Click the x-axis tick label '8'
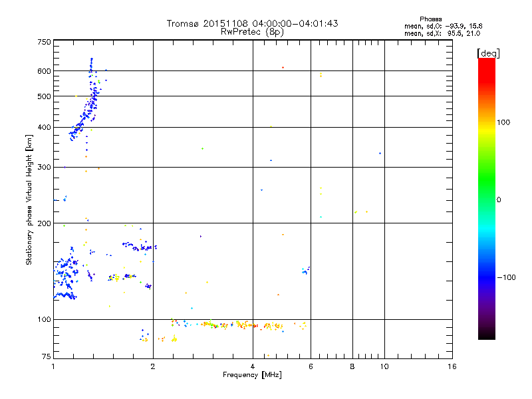This screenshot has height=399, width=532. click(352, 366)
